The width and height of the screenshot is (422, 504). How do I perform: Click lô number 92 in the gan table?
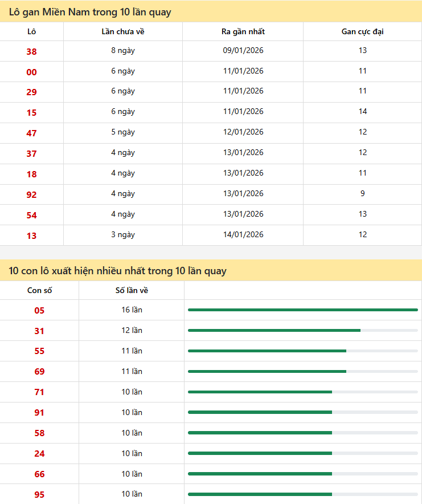click(x=31, y=194)
